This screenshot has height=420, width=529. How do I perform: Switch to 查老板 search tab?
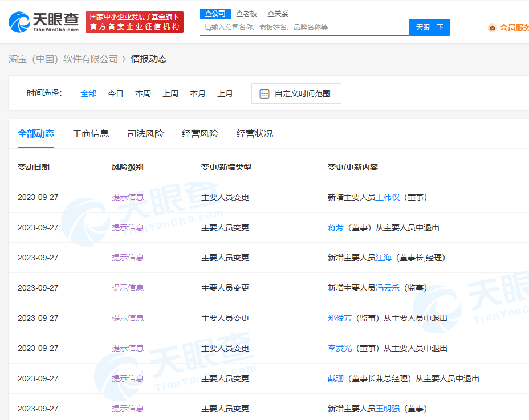tap(246, 13)
